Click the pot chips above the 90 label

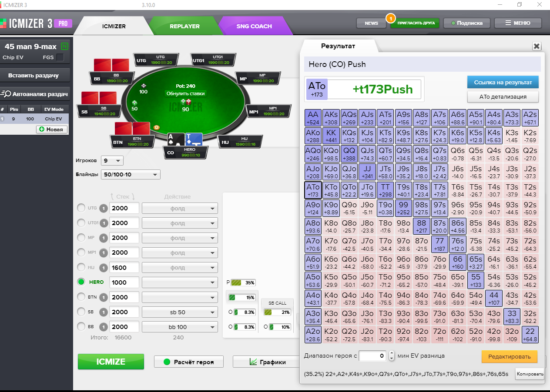point(186,102)
